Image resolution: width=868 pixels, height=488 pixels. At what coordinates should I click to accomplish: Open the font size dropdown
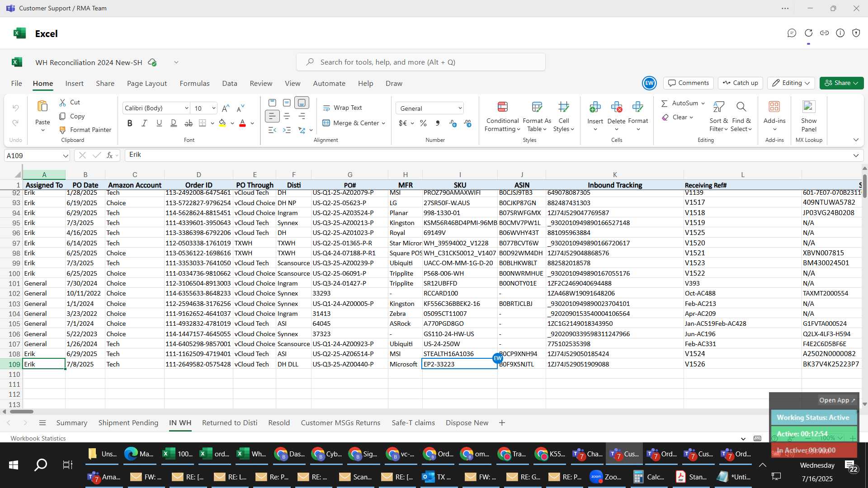coord(213,108)
